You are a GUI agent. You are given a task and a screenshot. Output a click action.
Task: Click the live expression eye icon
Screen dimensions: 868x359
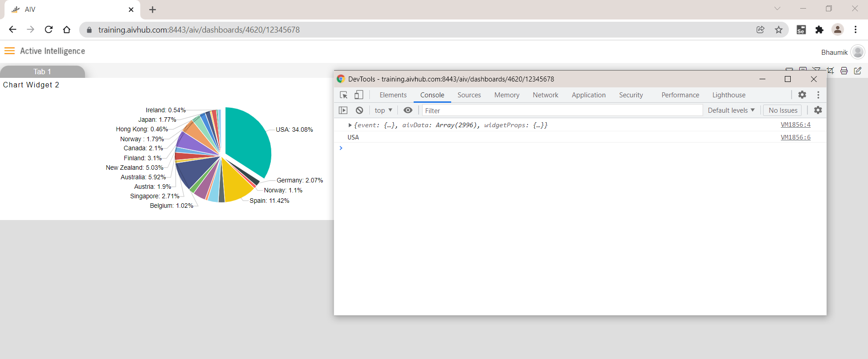point(408,110)
